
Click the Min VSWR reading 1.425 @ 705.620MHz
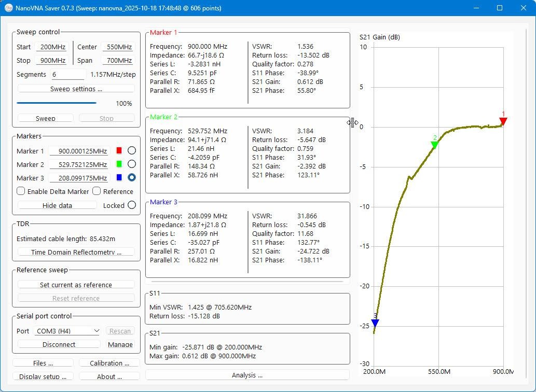click(x=220, y=307)
